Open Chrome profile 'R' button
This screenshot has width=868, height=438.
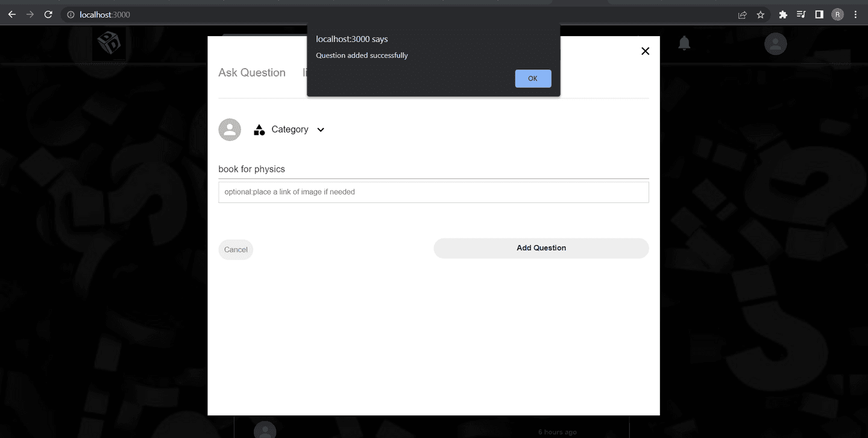pos(837,14)
